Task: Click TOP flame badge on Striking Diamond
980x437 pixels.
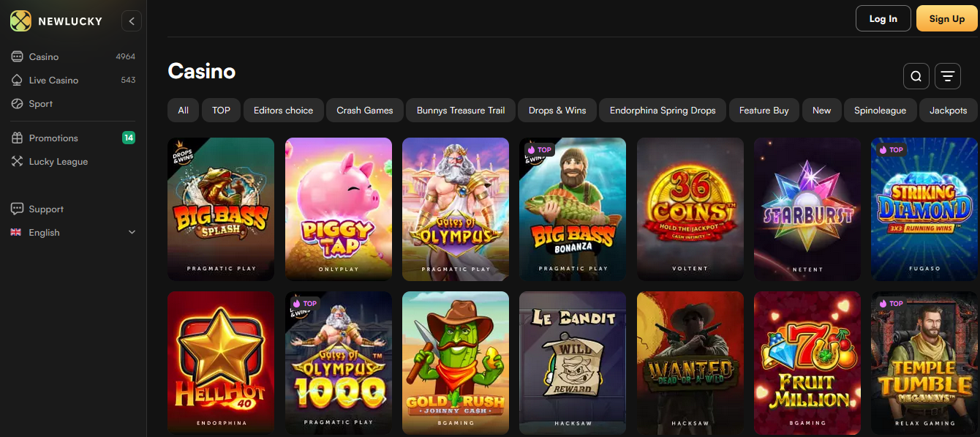Action: click(892, 149)
